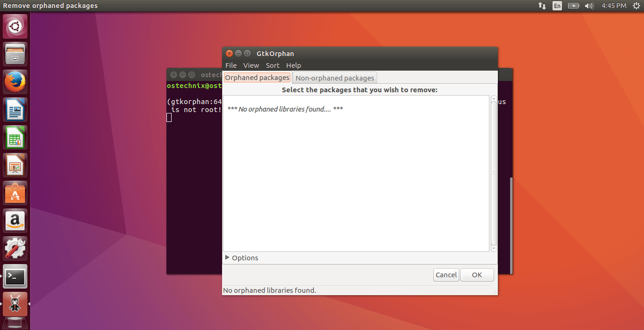Open LibreOffice Writer from dock
Viewport: 644px width, 330px height.
[x=15, y=110]
